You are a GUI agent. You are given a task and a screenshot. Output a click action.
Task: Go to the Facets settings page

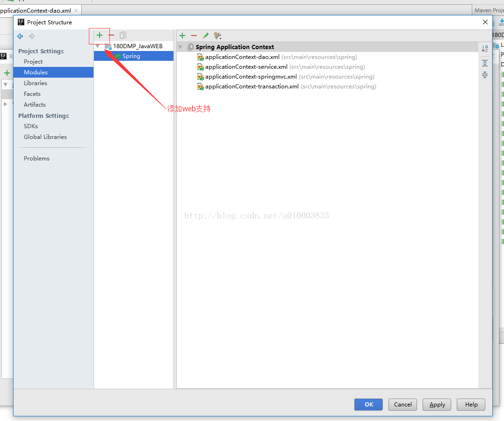click(x=32, y=94)
